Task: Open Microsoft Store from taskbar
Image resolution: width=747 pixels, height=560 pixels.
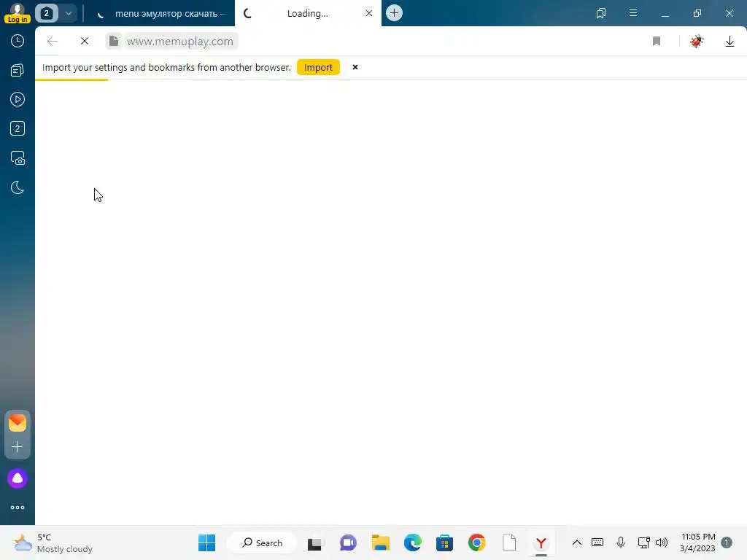Action: pos(444,542)
